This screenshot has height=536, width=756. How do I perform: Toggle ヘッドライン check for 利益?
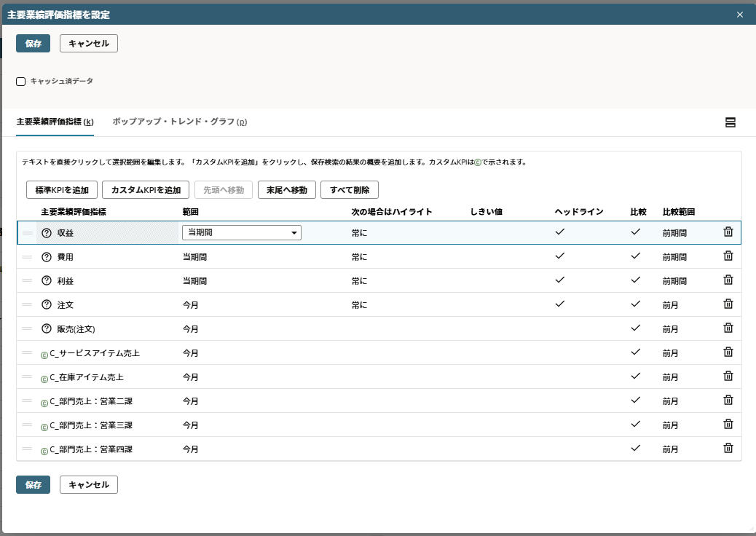[x=560, y=280]
